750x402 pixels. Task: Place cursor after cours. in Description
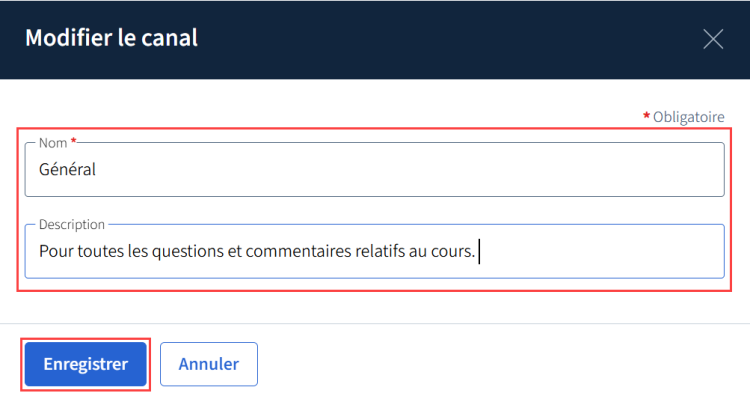point(476,251)
